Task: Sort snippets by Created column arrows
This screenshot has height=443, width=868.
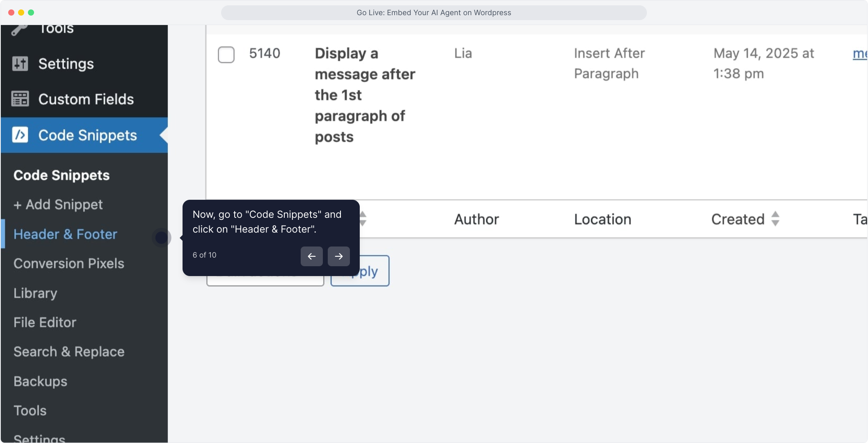Action: 775,219
